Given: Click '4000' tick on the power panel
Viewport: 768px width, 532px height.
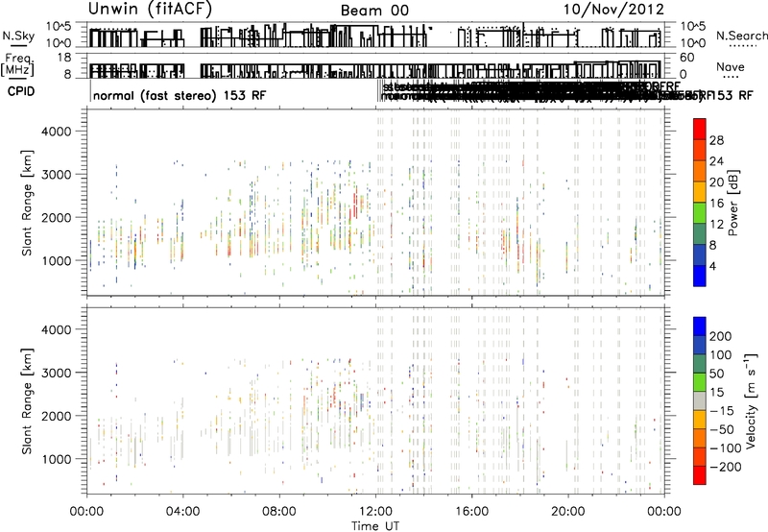Looking at the screenshot, I should 56,132.
